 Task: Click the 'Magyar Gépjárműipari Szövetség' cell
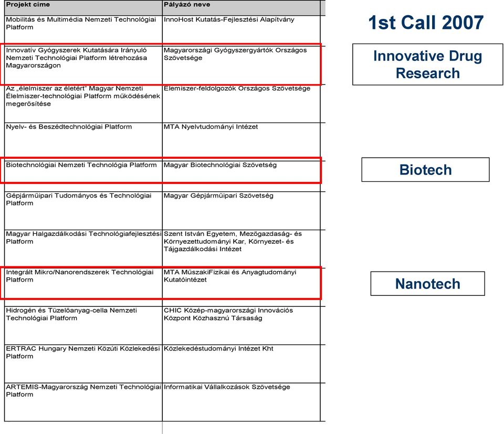pyautogui.click(x=241, y=210)
